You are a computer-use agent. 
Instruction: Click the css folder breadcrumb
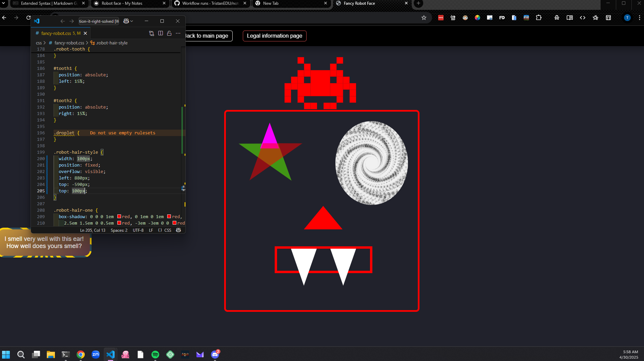(39, 43)
